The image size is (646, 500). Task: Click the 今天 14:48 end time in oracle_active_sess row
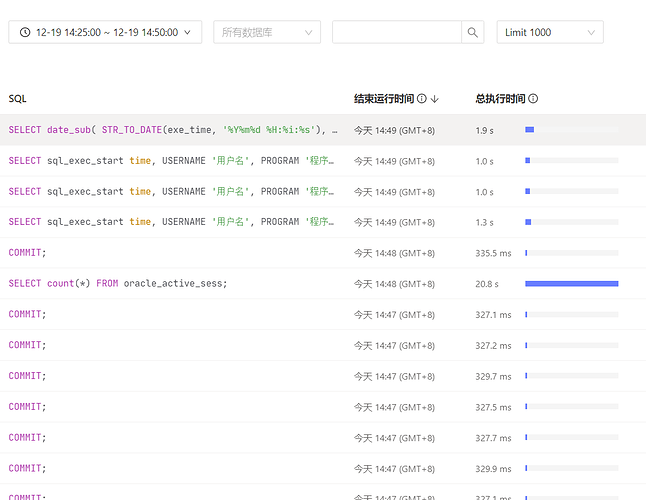tap(394, 284)
